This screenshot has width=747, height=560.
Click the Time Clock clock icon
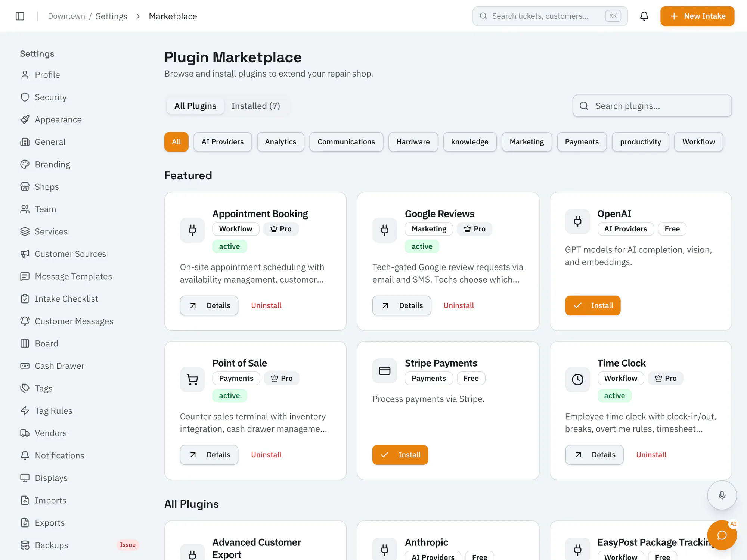tap(577, 379)
